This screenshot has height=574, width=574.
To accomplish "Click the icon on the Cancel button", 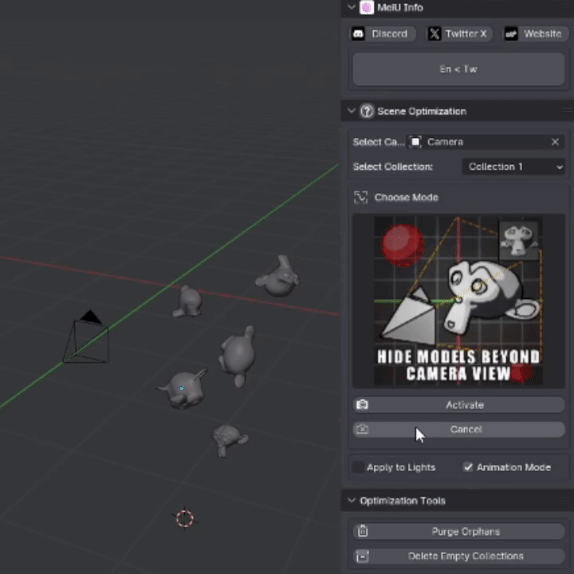I will (x=362, y=429).
